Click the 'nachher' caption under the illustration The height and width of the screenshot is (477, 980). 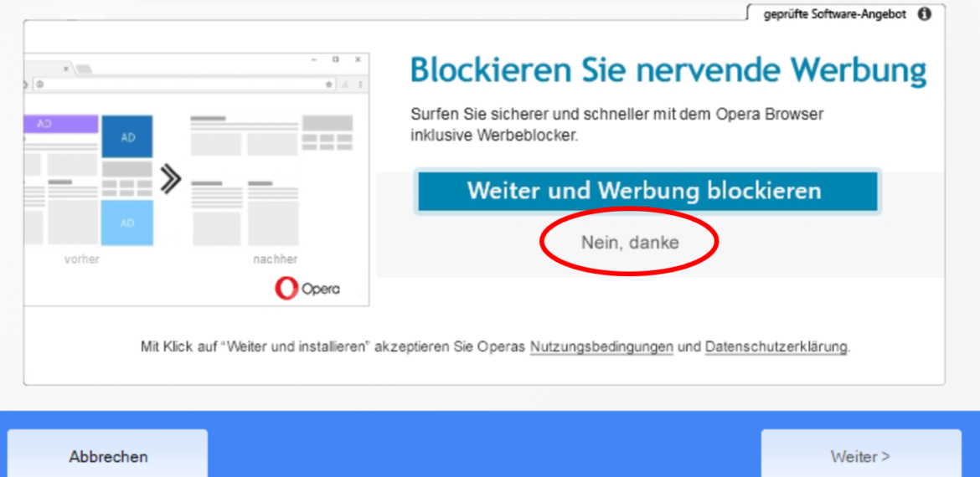point(275,259)
